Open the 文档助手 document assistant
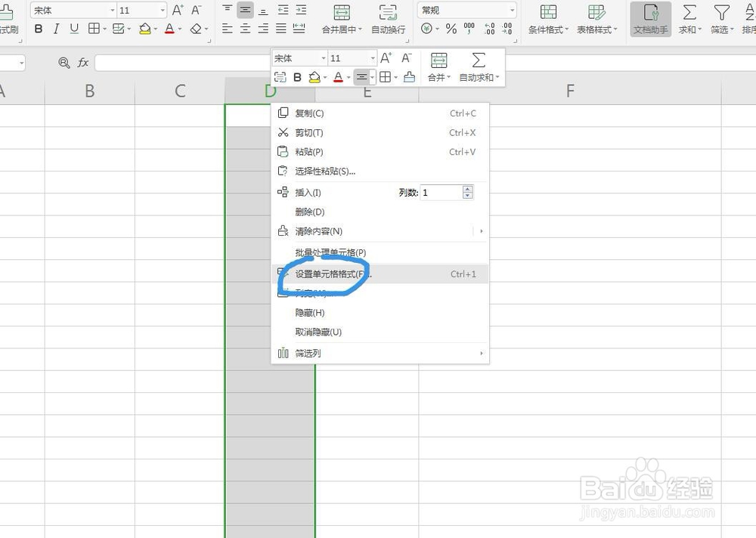This screenshot has width=756, height=538. pyautogui.click(x=651, y=19)
